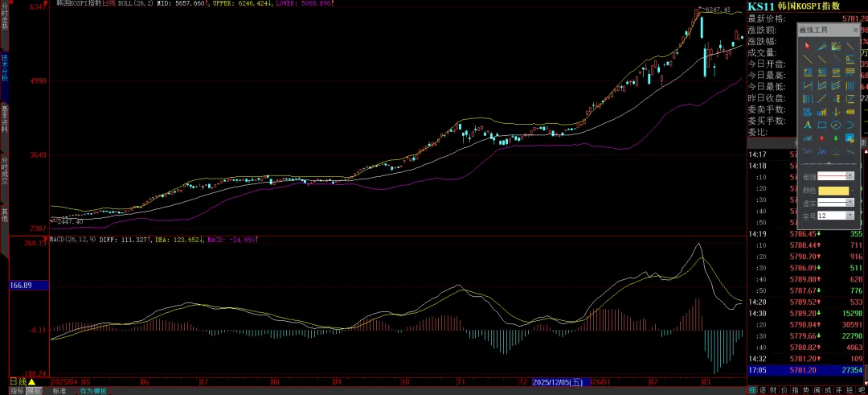This screenshot has width=868, height=395.
Task: Click the 标准 template button
Action: [x=59, y=390]
